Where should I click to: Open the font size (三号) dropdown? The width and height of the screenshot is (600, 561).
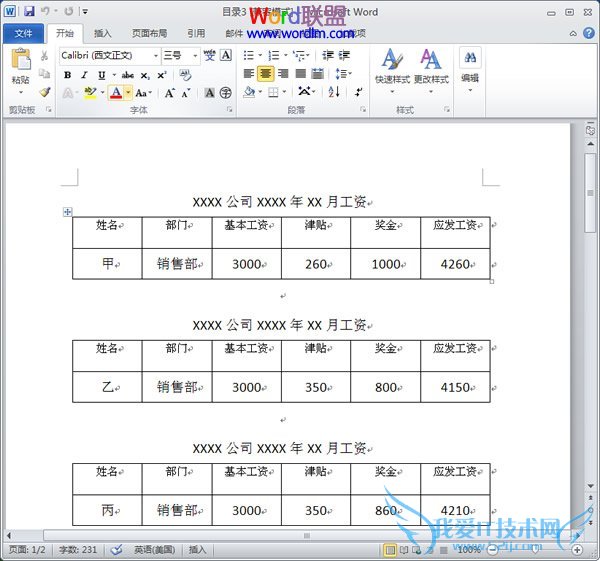pyautogui.click(x=195, y=56)
